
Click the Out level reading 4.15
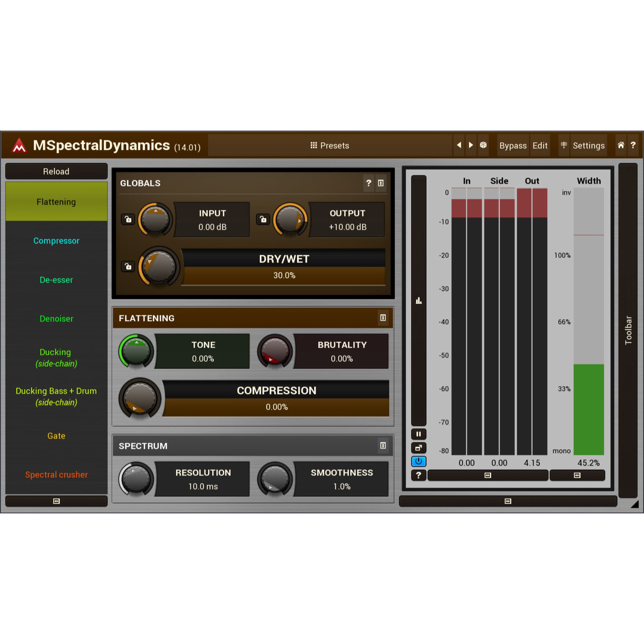(532, 463)
